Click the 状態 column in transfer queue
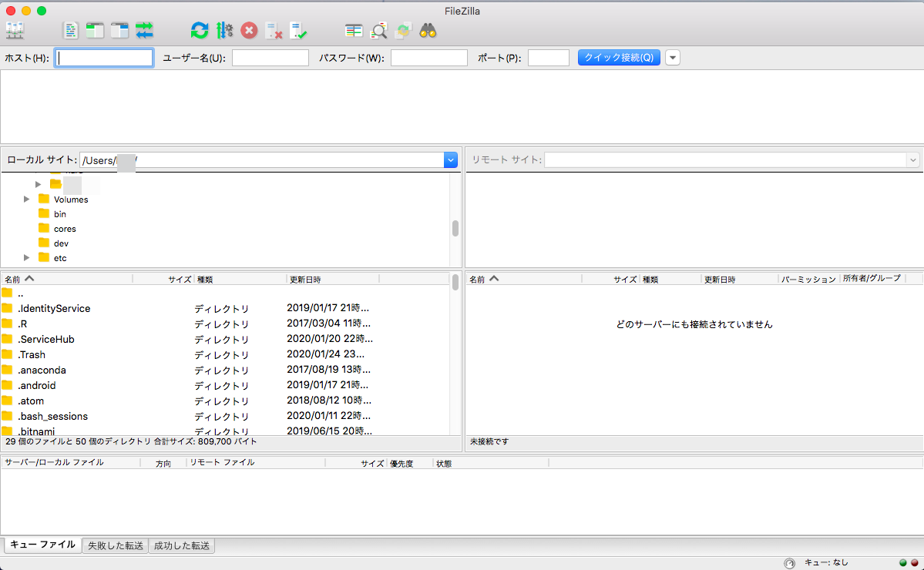 (x=492, y=464)
